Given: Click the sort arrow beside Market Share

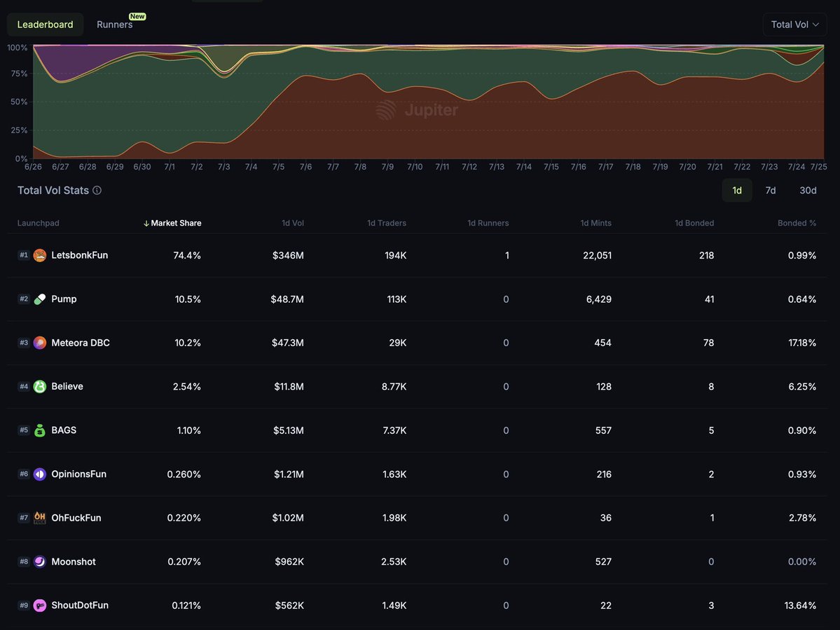Looking at the screenshot, I should pyautogui.click(x=146, y=224).
